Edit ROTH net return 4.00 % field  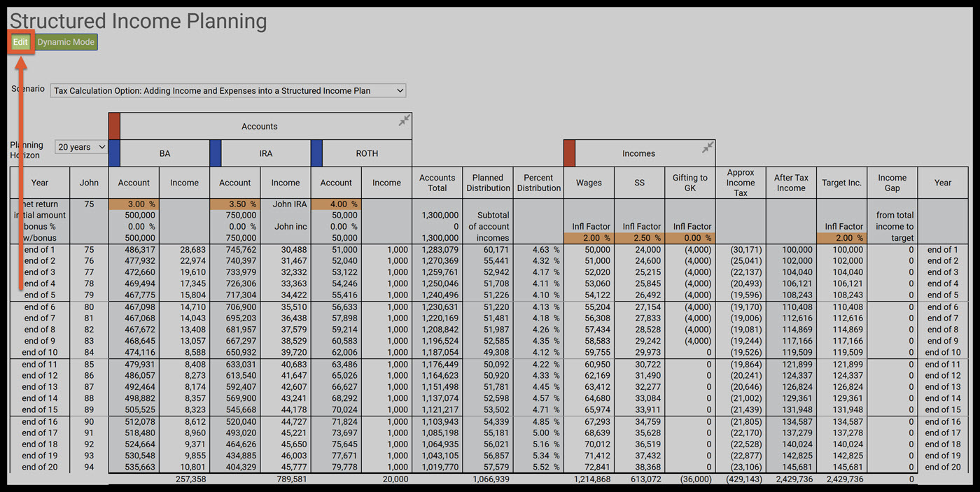pyautogui.click(x=336, y=204)
